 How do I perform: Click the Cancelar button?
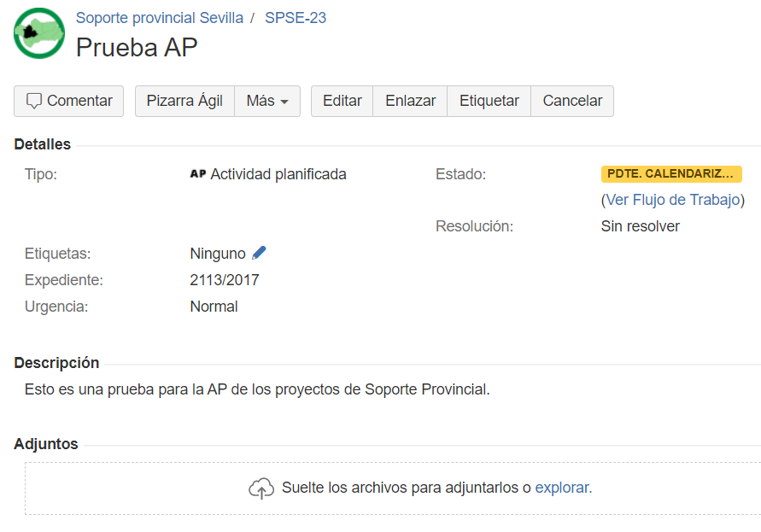point(572,101)
